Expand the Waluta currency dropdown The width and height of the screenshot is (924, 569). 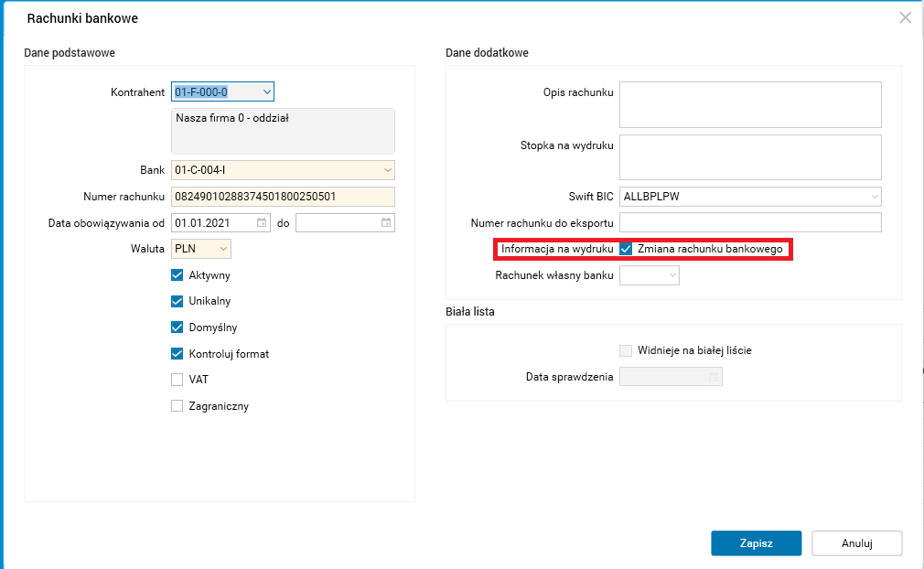[x=224, y=249]
